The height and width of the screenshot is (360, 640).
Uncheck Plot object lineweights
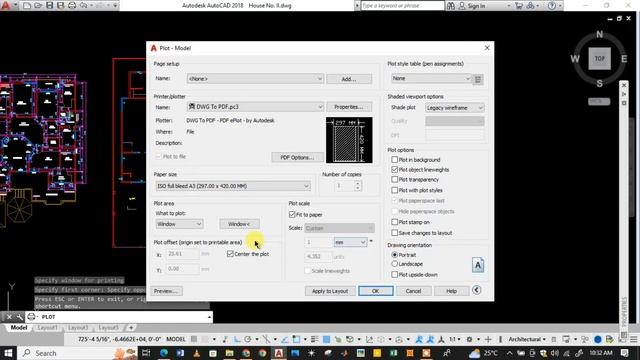pos(395,169)
